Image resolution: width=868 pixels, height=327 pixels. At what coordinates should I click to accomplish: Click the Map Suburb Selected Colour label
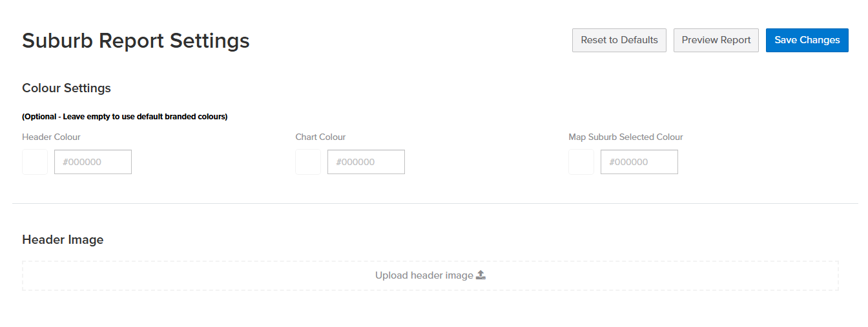coord(626,137)
